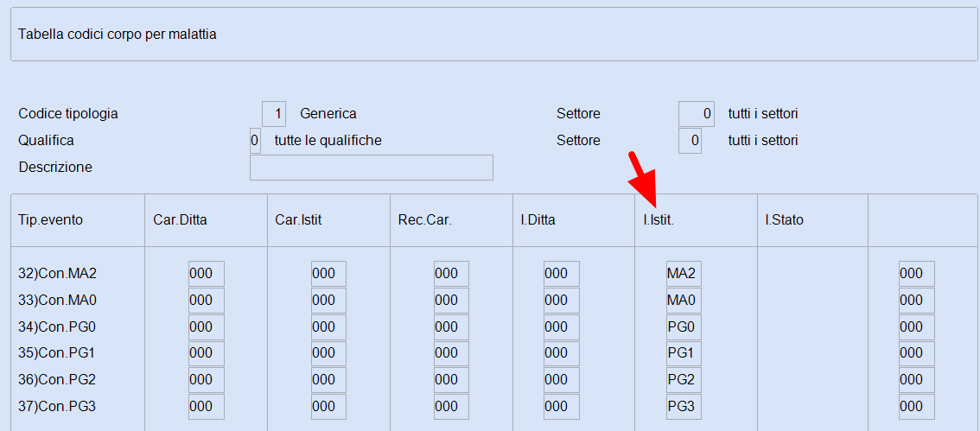Click the Descrizione text field
Image resolution: width=980 pixels, height=431 pixels.
click(x=372, y=168)
